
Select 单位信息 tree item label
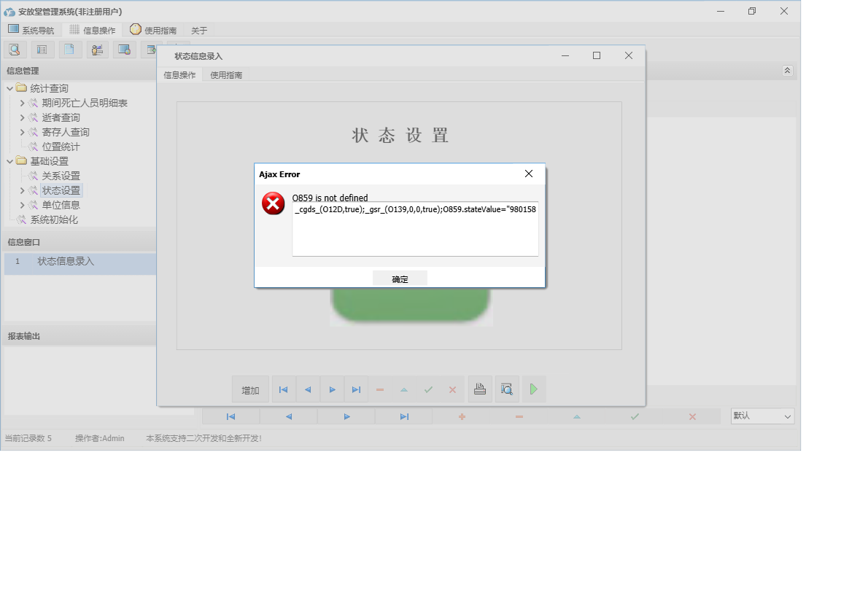pyautogui.click(x=61, y=205)
